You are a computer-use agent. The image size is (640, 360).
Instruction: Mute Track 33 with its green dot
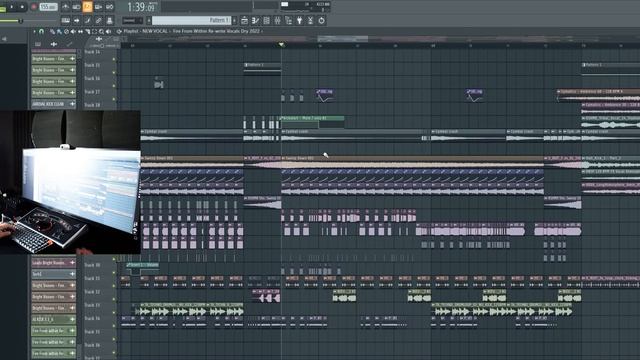(x=114, y=312)
